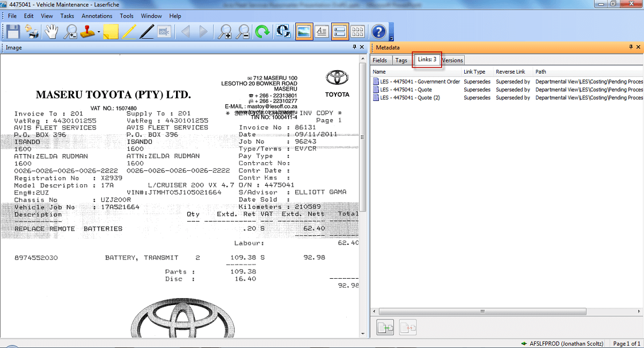The width and height of the screenshot is (644, 348).
Task: Select the Stamp annotation tool
Action: pyautogui.click(x=88, y=32)
